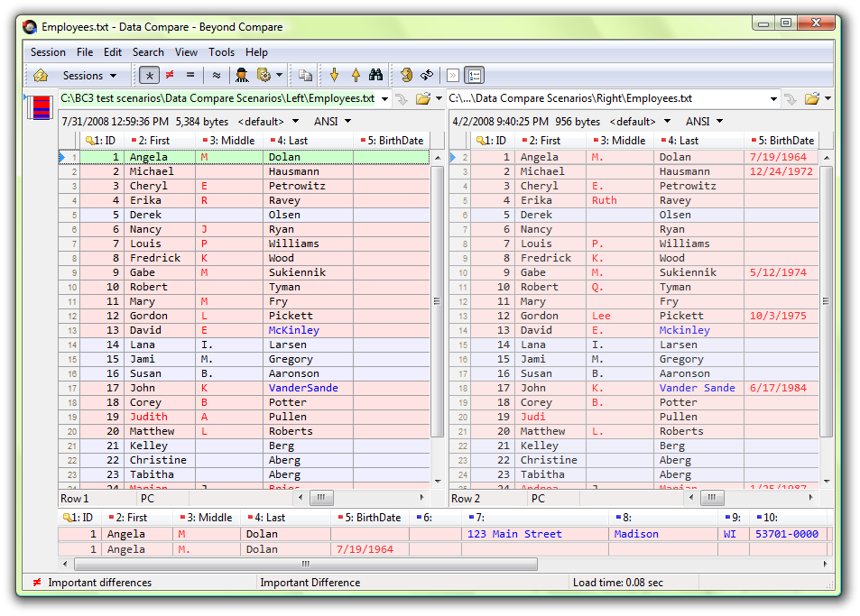
Task: Open Session Settings gear icon
Action: pos(264,75)
